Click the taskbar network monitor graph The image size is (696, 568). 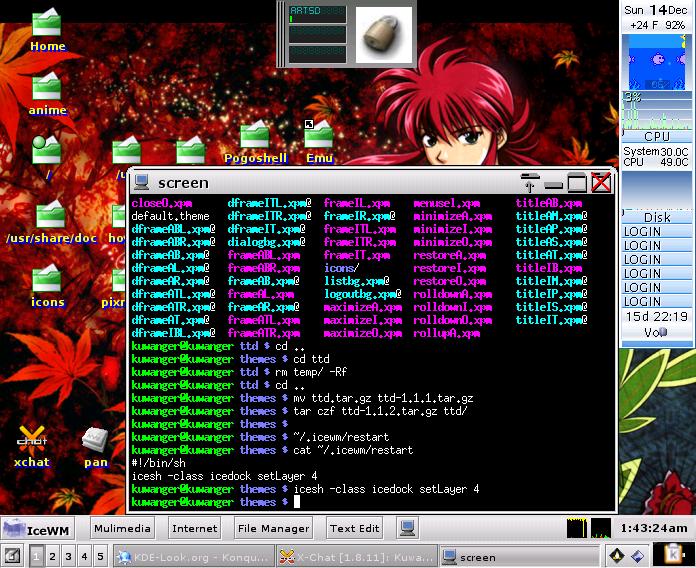(601, 528)
